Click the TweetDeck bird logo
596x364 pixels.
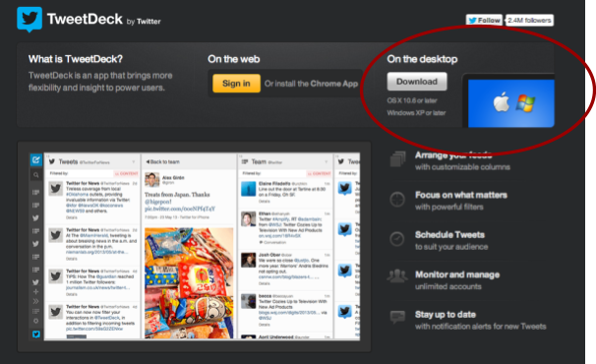point(30,19)
